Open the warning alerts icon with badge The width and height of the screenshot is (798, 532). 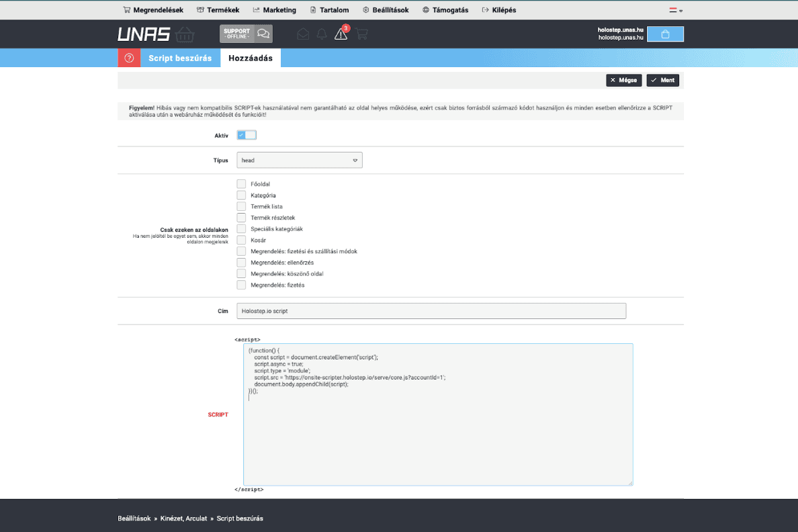click(341, 33)
